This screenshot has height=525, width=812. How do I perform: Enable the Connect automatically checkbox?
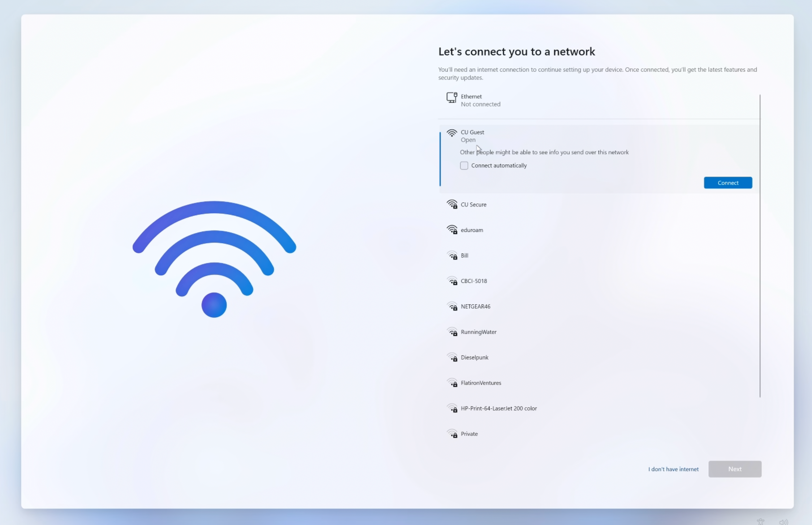[x=464, y=165]
